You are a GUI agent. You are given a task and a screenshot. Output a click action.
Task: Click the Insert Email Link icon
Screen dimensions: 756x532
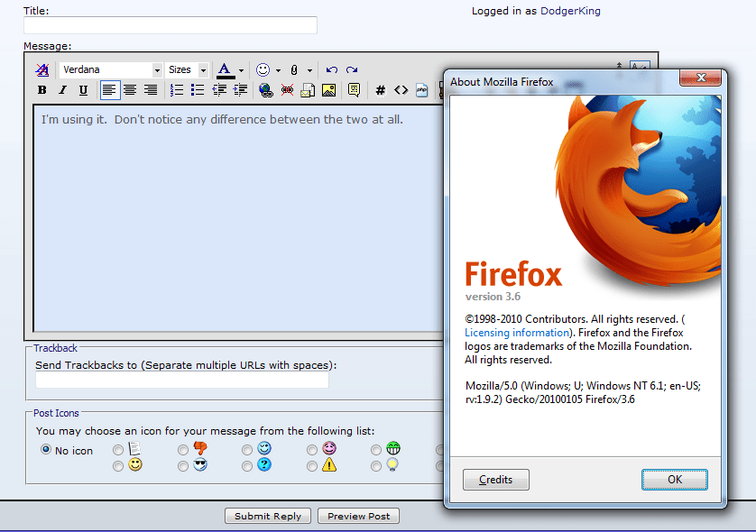[308, 90]
